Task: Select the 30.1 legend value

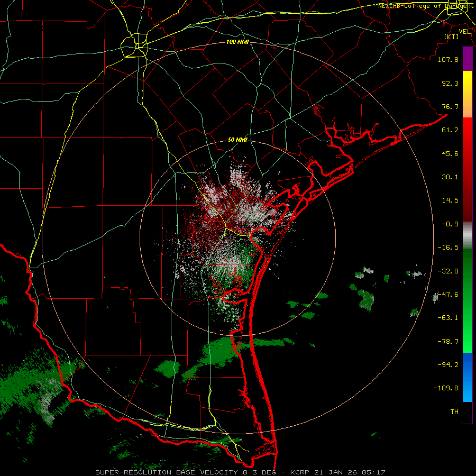Action: click(x=450, y=177)
